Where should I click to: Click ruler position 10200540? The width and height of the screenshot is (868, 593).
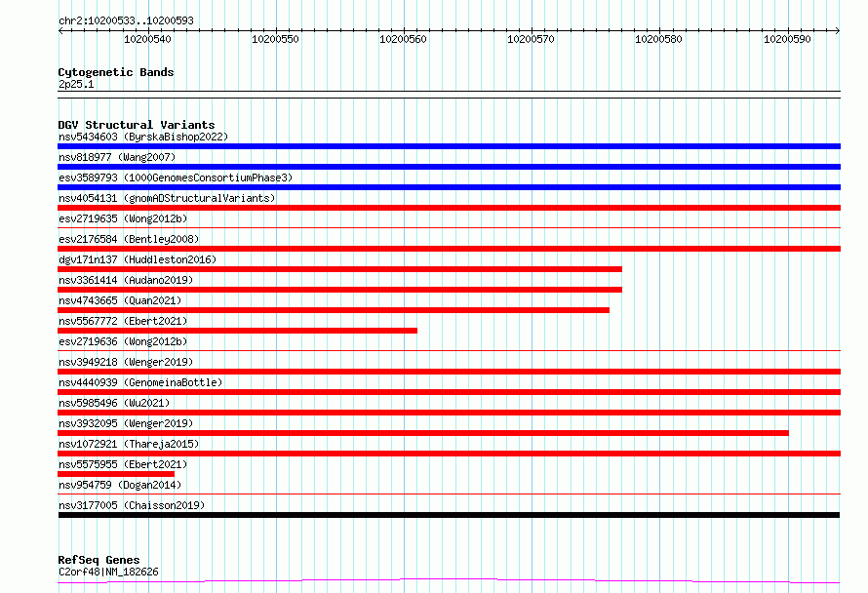click(x=148, y=39)
